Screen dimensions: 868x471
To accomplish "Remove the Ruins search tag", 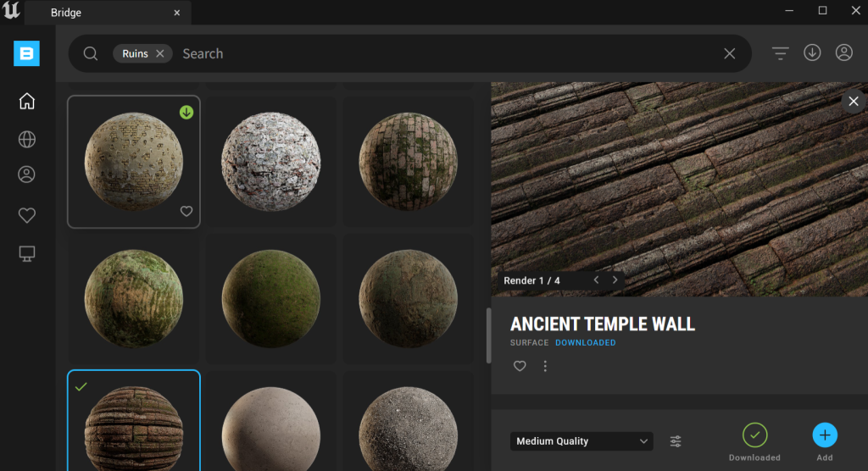I will (160, 53).
